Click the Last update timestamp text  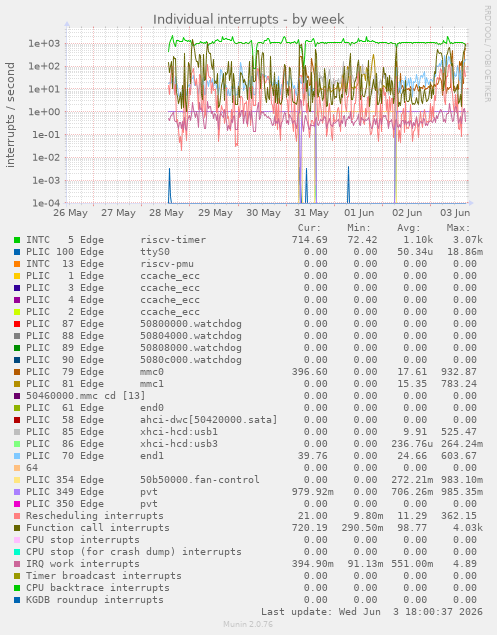click(371, 612)
